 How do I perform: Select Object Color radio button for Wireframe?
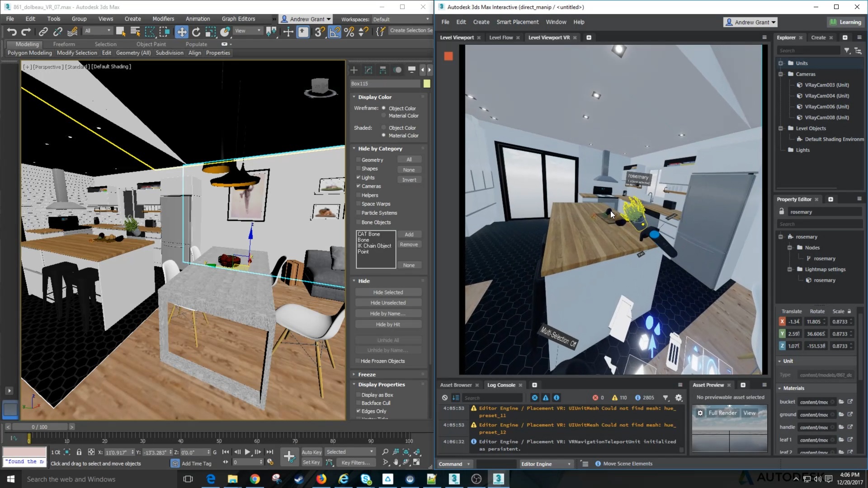point(383,108)
